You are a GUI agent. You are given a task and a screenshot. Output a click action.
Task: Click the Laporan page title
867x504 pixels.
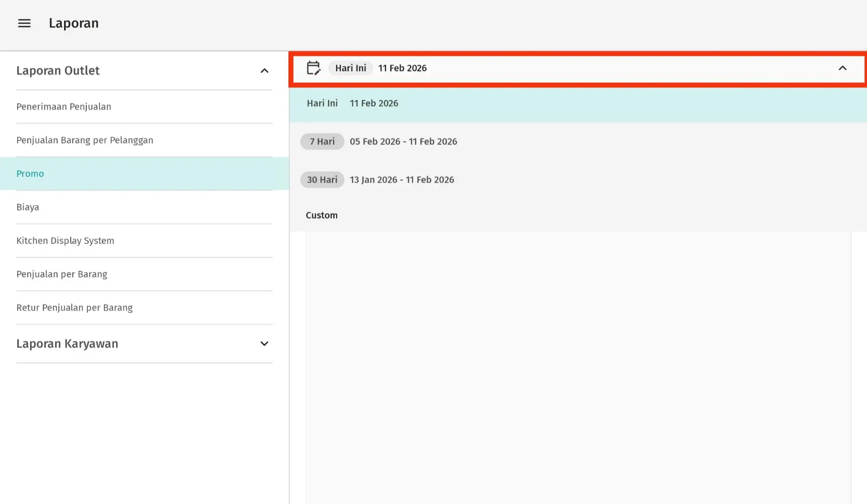pos(74,23)
